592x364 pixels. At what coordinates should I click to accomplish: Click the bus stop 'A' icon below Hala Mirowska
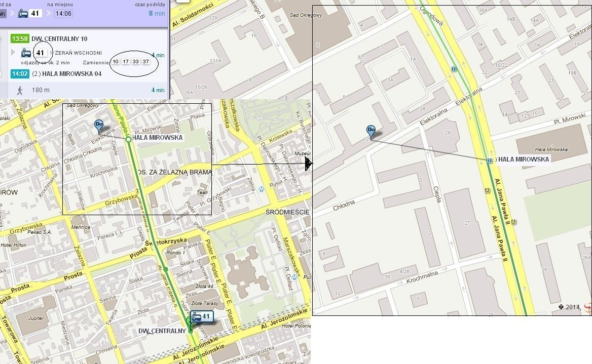[487, 191]
